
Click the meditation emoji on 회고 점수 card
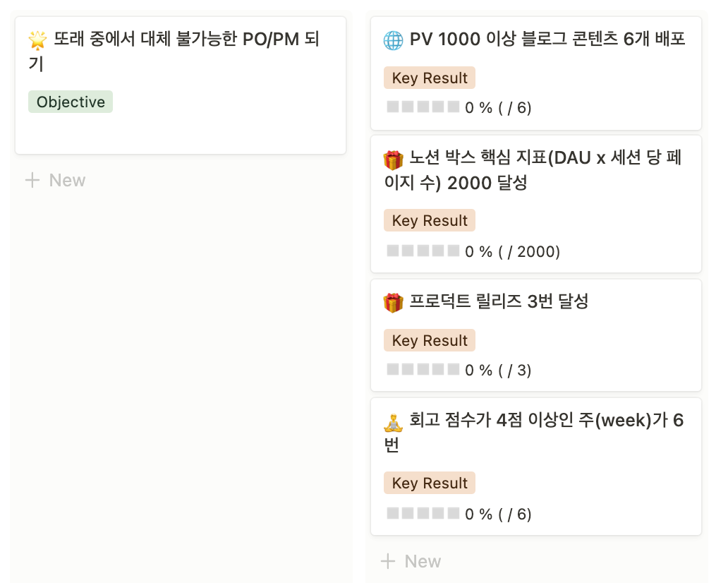point(393,422)
